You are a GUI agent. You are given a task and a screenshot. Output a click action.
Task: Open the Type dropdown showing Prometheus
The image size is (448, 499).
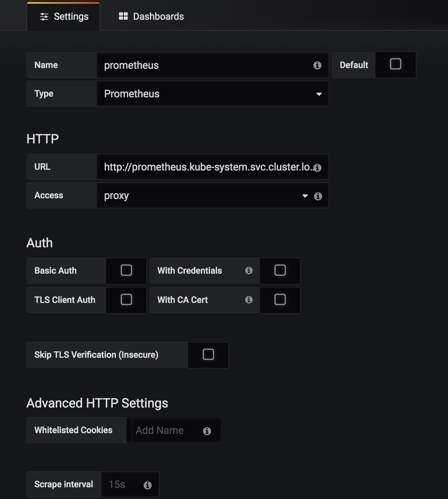tap(213, 94)
